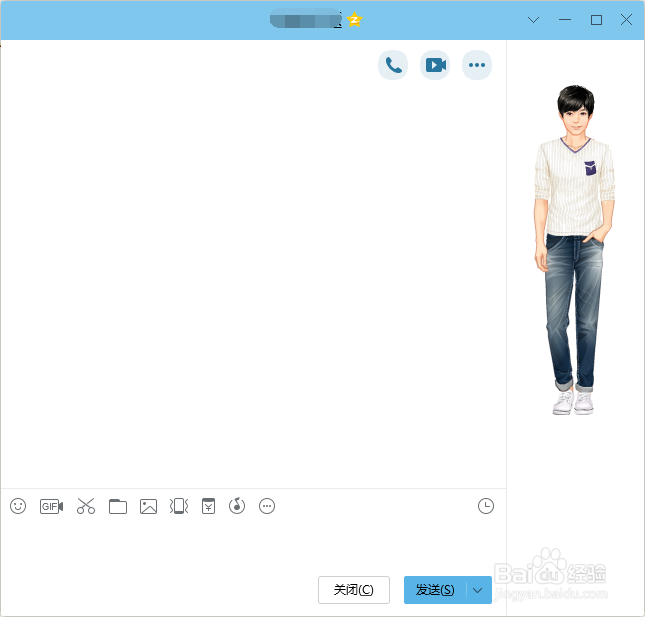Maximize the chat window
Image resolution: width=645 pixels, height=617 pixels.
coord(596,20)
